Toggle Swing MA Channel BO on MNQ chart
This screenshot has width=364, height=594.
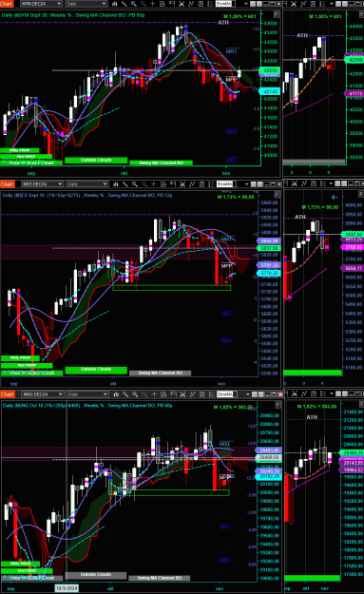(x=160, y=578)
